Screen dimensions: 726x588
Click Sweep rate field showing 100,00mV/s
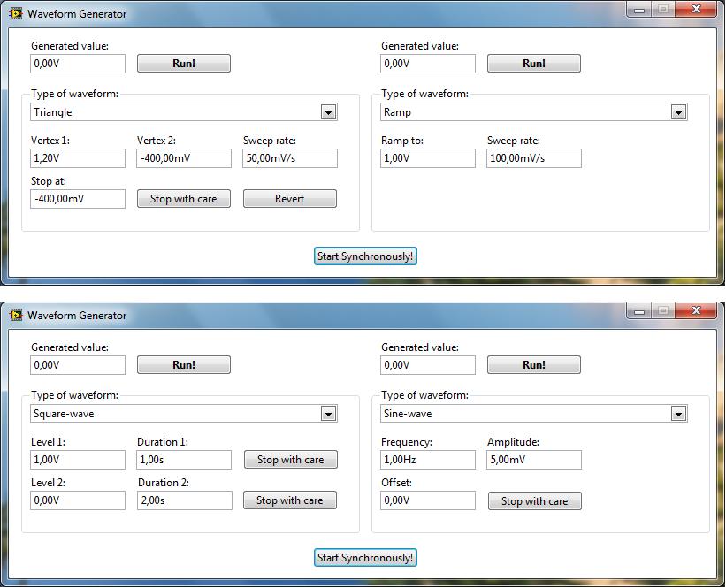534,158
